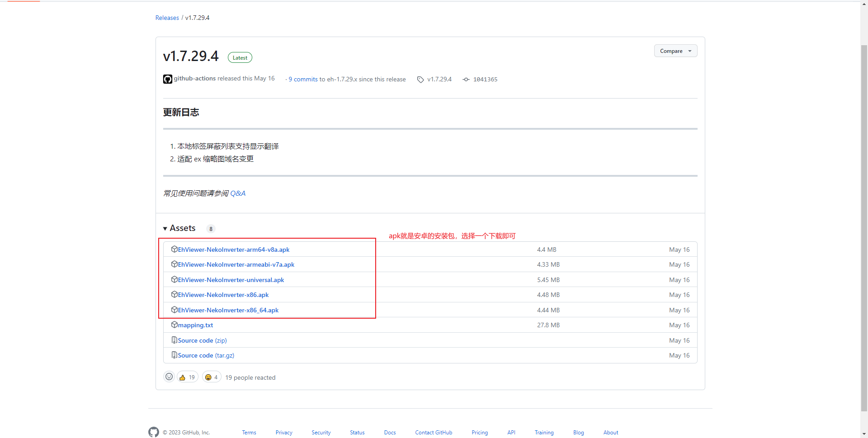Screen dimensions: 868x438
Task: Click the 4.33 MB size cell
Action: (548, 264)
